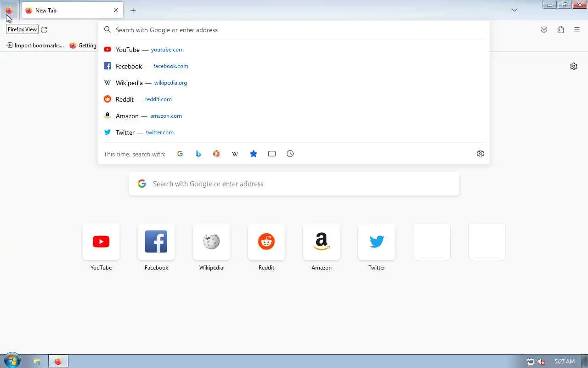Open the Extensions puzzle icon
The height and width of the screenshot is (368, 588).
tap(560, 30)
